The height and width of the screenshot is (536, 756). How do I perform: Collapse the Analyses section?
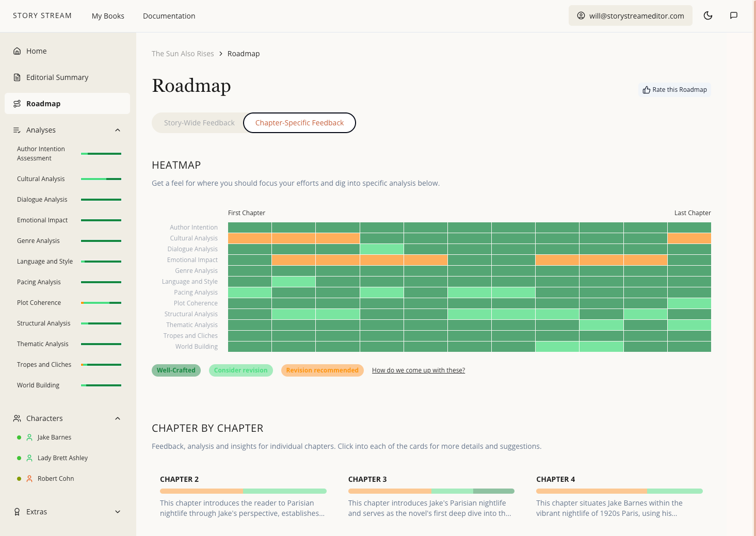[118, 130]
